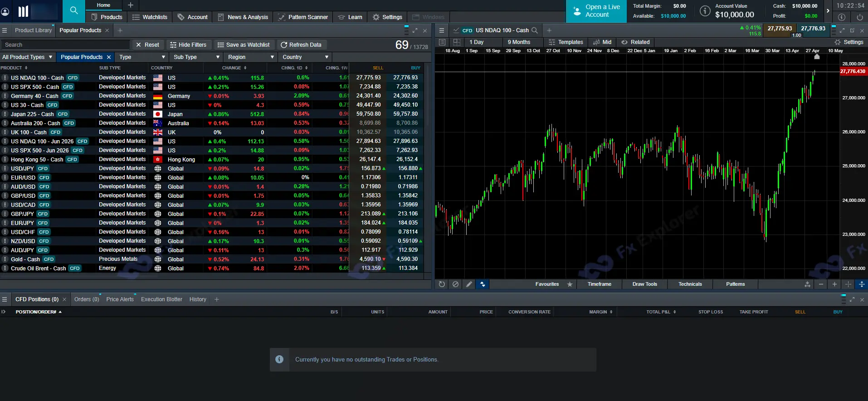Clear chart drawings with the circle-slash icon

455,284
